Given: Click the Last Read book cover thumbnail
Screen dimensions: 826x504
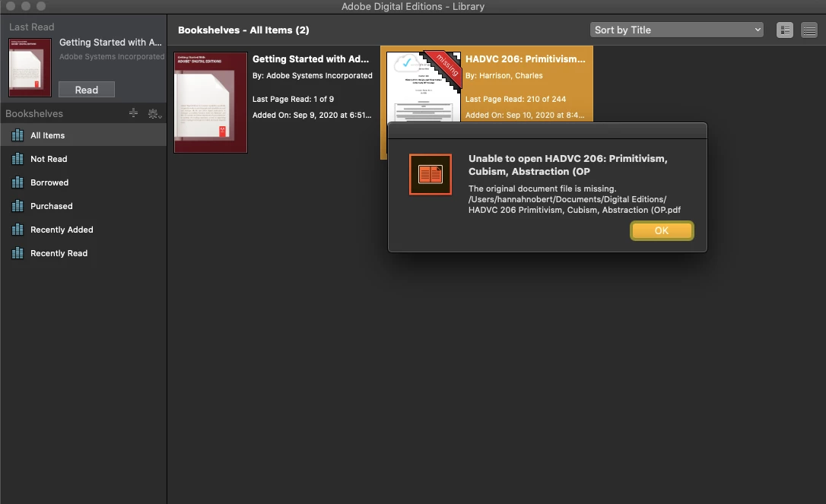Looking at the screenshot, I should click(x=30, y=68).
